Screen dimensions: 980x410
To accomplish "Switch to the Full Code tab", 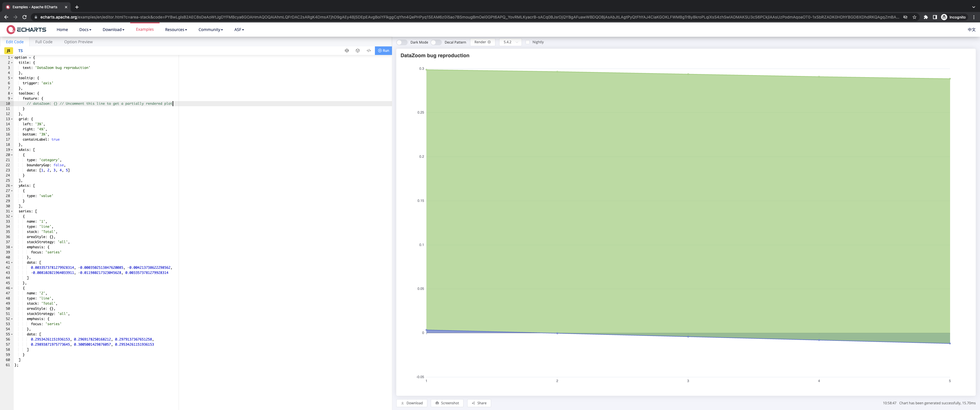I will 43,42.
